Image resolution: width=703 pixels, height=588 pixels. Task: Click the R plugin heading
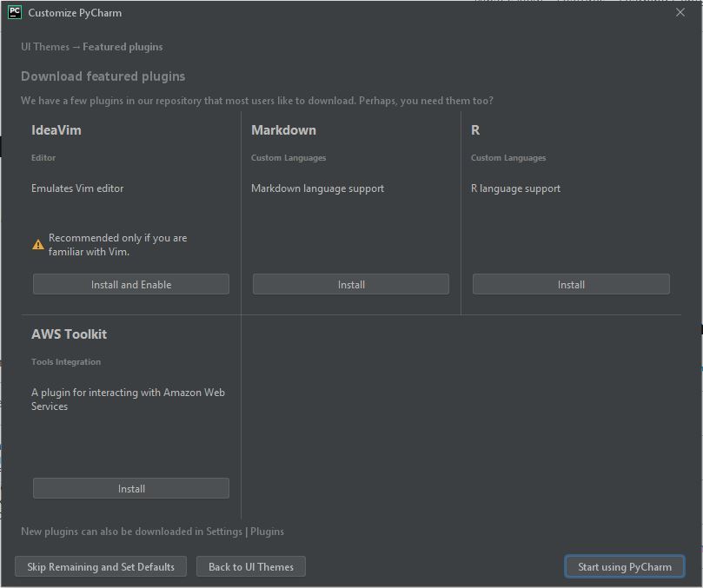coord(475,130)
